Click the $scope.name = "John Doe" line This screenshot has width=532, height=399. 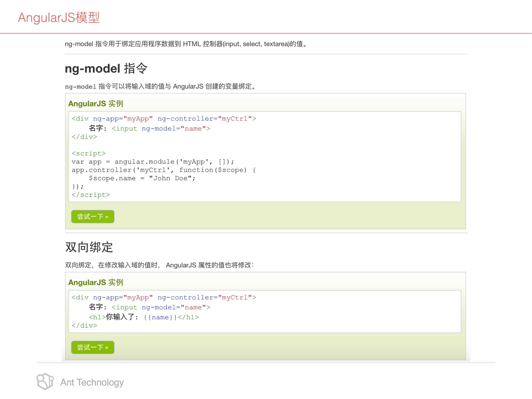click(142, 178)
